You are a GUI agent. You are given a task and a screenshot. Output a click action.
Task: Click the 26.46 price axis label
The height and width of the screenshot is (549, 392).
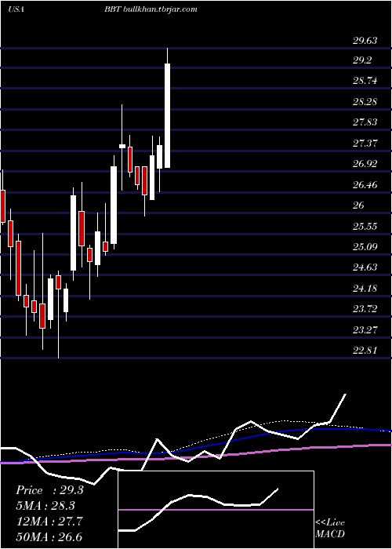point(365,185)
